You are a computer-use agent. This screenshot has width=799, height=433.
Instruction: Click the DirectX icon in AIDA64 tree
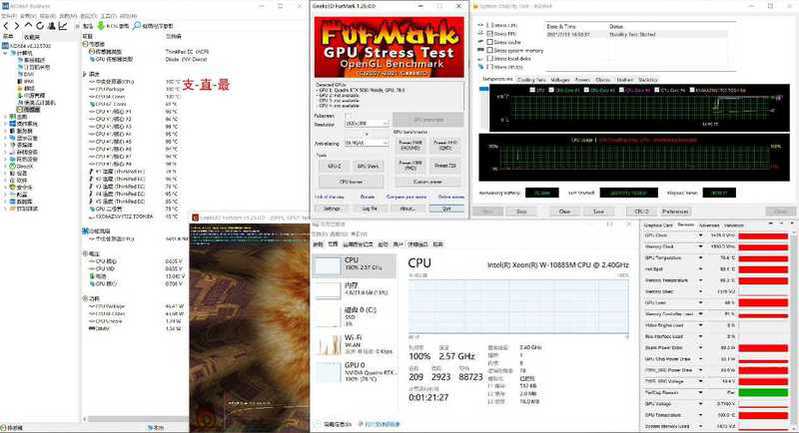(13, 166)
